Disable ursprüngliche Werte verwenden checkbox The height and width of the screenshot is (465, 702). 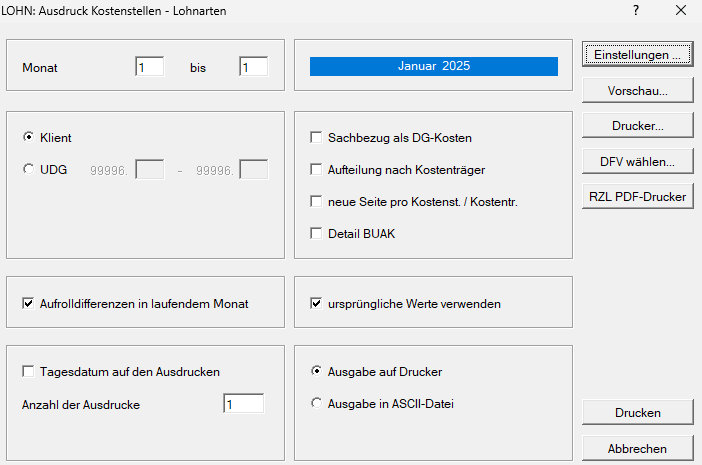coord(317,303)
